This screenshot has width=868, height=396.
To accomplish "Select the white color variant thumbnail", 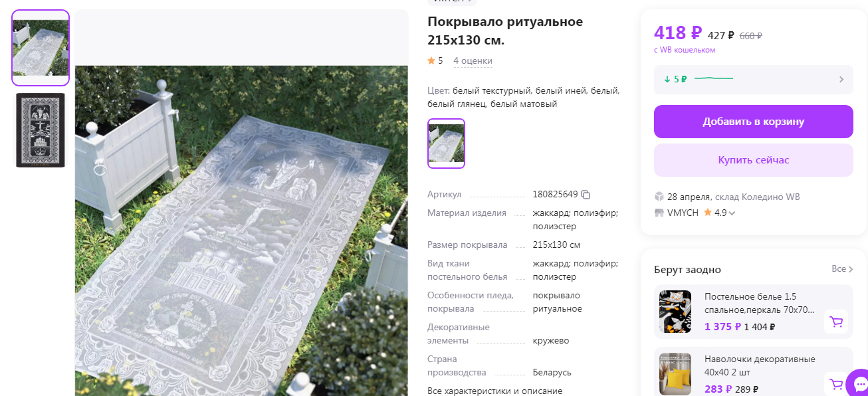I will tap(446, 144).
